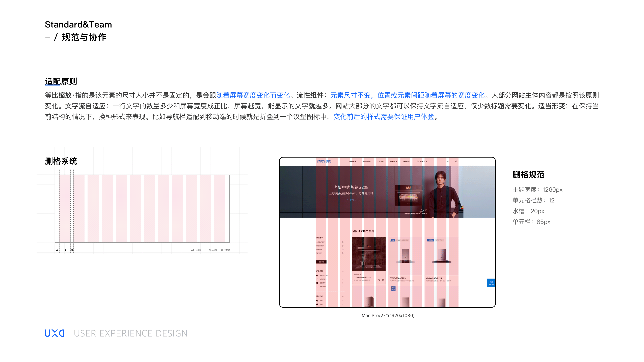Add CXW-200-8231S to cart via cart icon
The height and width of the screenshot is (362, 644).
coord(380,280)
